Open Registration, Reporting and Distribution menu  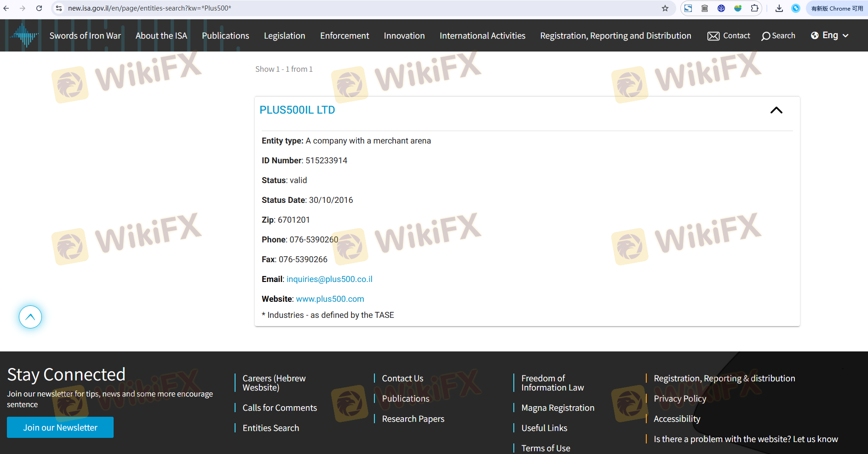(x=615, y=36)
